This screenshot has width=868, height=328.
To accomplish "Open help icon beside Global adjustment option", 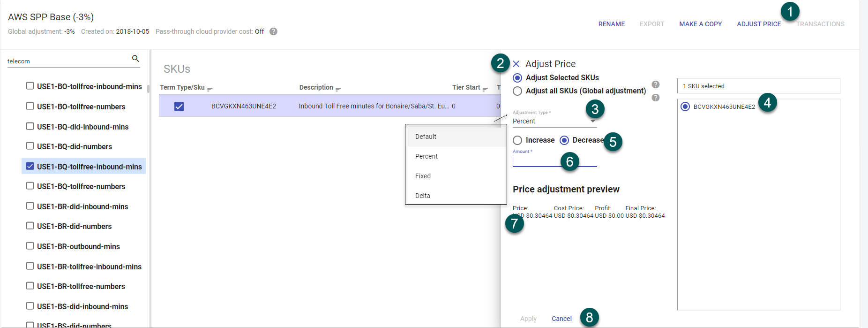I will pyautogui.click(x=656, y=98).
